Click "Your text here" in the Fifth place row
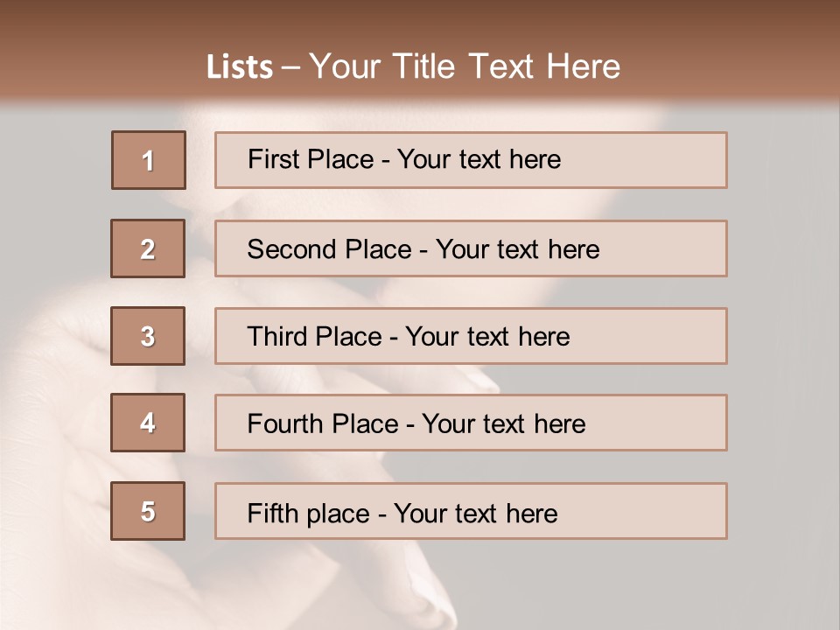This screenshot has height=630, width=840. pyautogui.click(x=475, y=513)
